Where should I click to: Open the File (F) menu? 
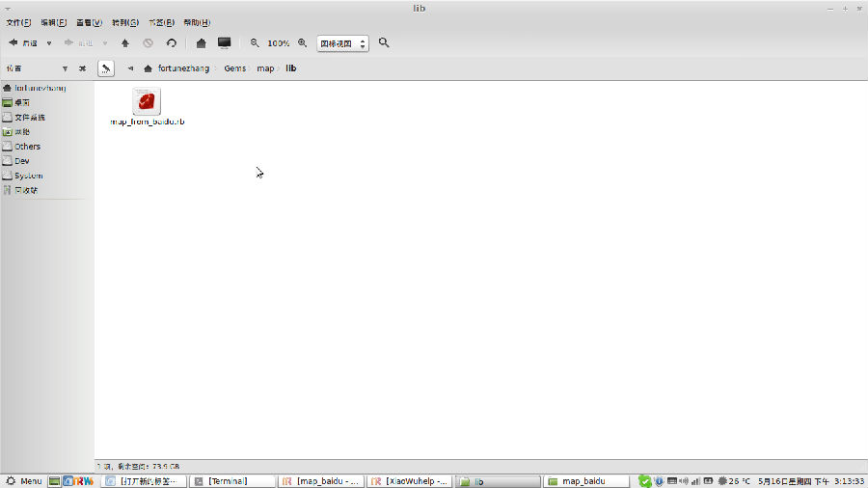coord(18,23)
